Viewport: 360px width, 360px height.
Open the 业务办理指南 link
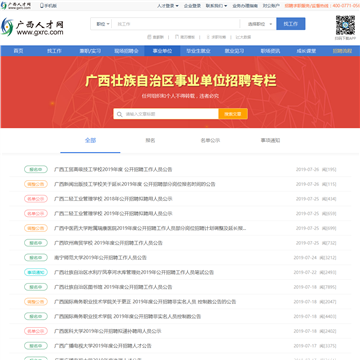click(x=245, y=6)
